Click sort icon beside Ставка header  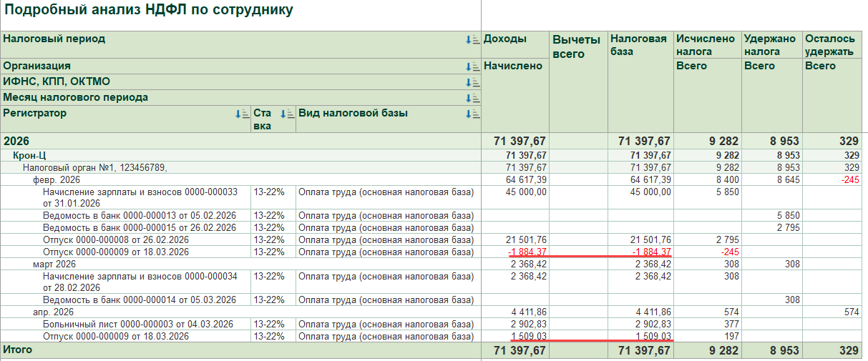pos(286,114)
